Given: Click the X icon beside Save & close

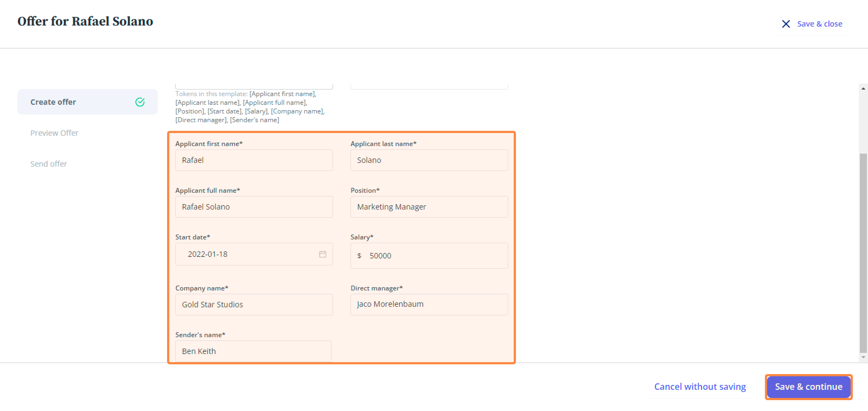Looking at the screenshot, I should pos(786,24).
